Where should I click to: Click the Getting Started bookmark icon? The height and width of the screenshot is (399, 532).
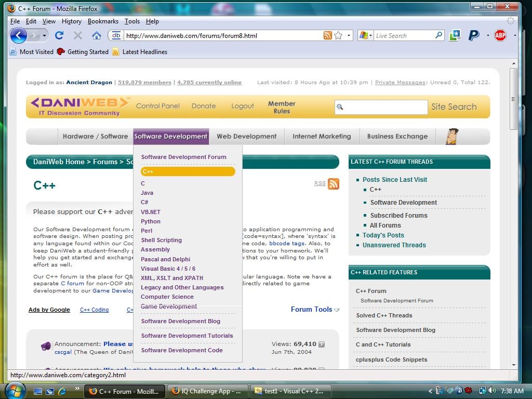pyautogui.click(x=61, y=51)
